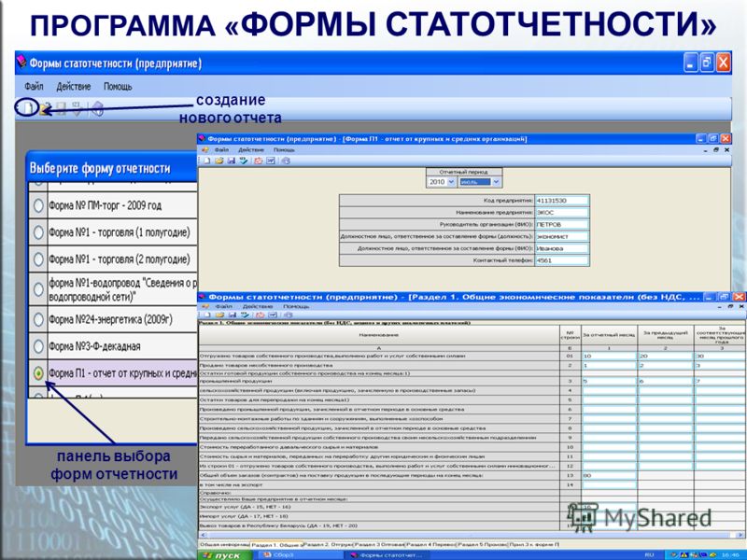The image size is (747, 560).
Task: Click ФИО field containing Иванова
Action: click(x=562, y=248)
